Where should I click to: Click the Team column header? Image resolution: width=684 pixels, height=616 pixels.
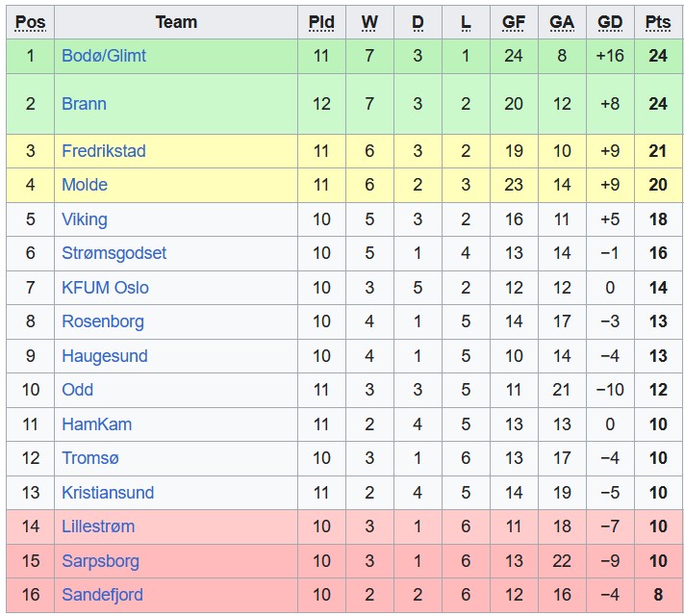[x=176, y=22]
